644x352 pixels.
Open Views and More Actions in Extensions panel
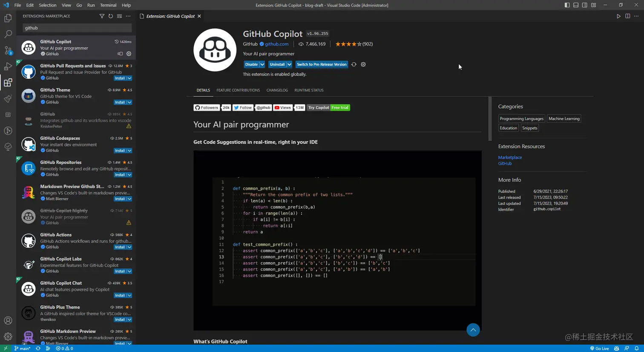[128, 16]
